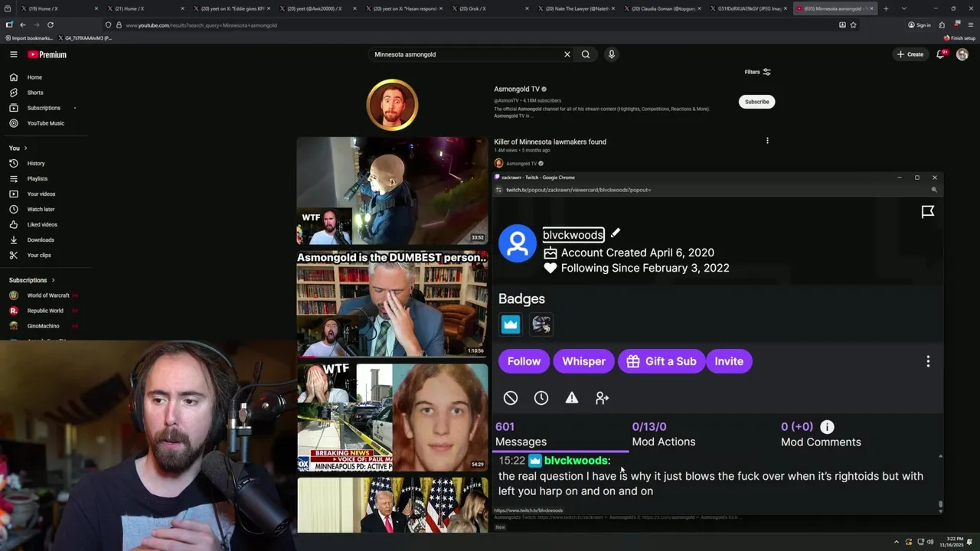The width and height of the screenshot is (980, 551).
Task: Click the Whisper button
Action: pyautogui.click(x=583, y=361)
